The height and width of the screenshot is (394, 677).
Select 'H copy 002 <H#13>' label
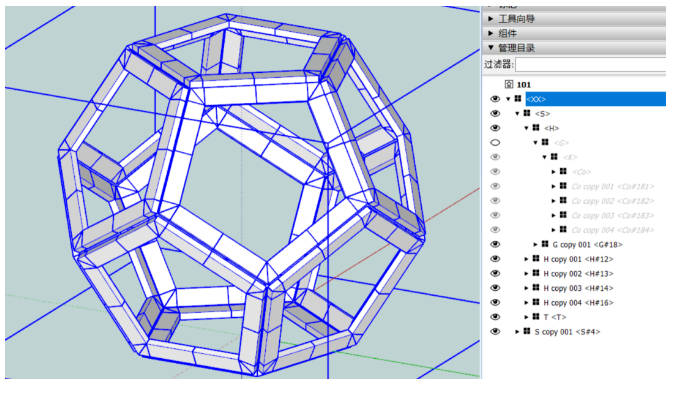click(578, 274)
